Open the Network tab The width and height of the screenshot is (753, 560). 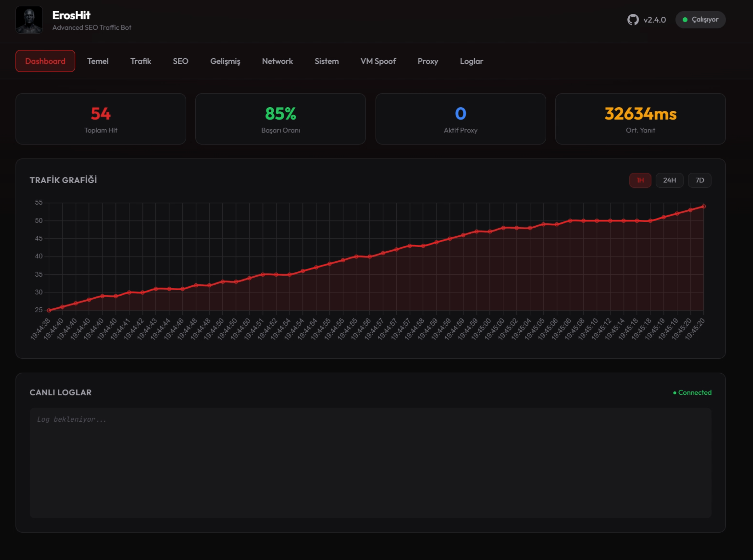click(277, 61)
